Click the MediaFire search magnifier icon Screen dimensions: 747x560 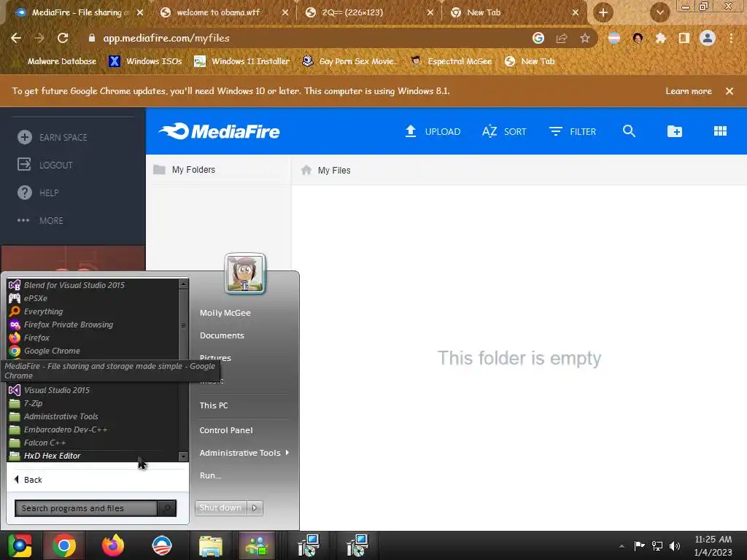tap(629, 131)
